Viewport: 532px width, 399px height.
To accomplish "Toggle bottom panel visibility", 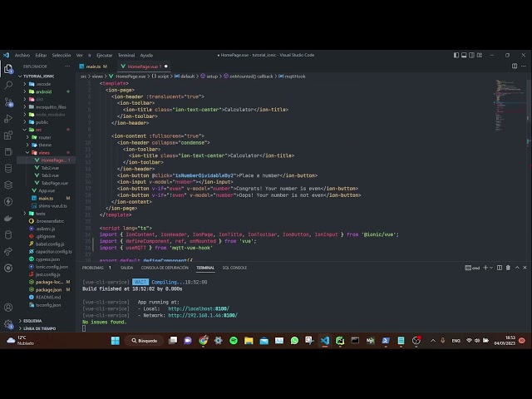I will (464, 55).
